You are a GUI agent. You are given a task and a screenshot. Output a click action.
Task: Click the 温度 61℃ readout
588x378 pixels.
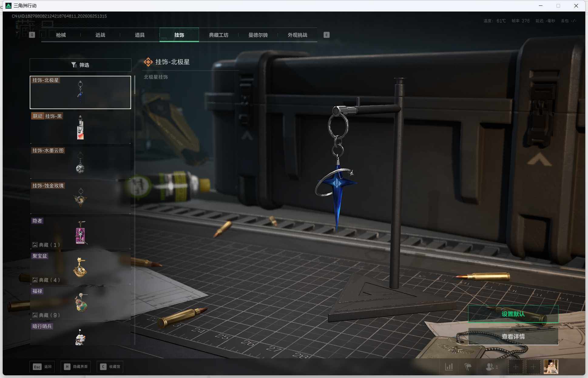[495, 21]
